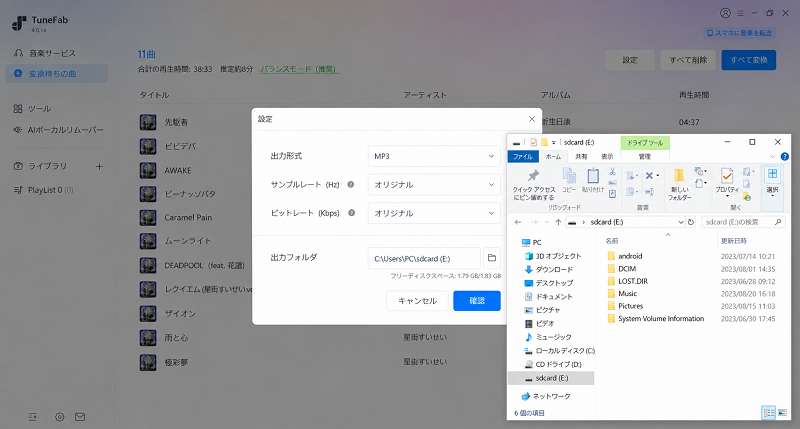Click the Explorer up-directory arrow
This screenshot has width=800, height=429.
tap(558, 222)
